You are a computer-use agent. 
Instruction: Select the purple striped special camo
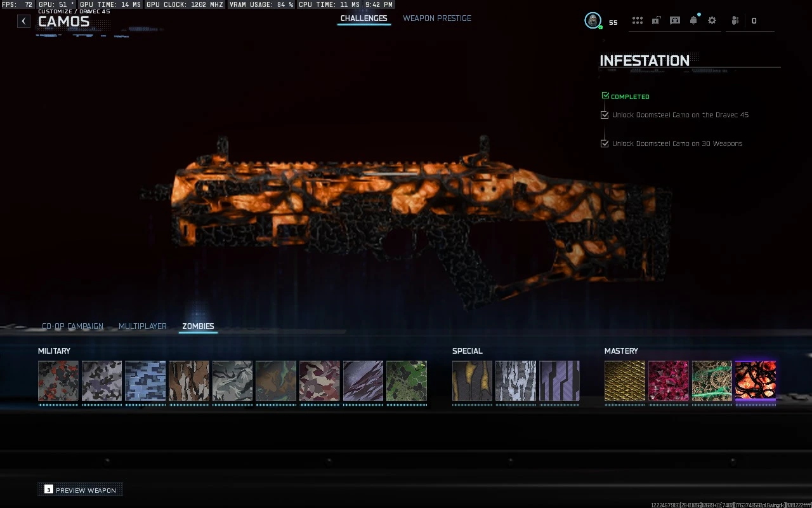point(559,381)
